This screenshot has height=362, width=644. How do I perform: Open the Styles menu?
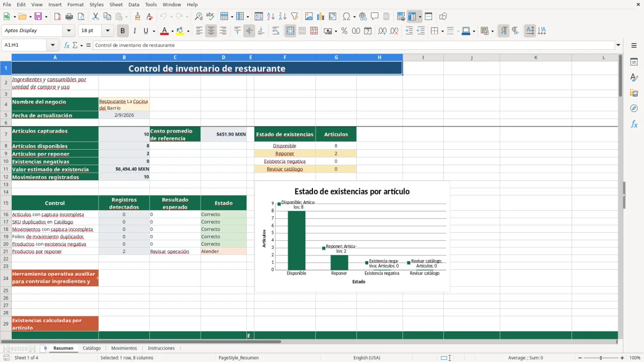click(97, 4)
